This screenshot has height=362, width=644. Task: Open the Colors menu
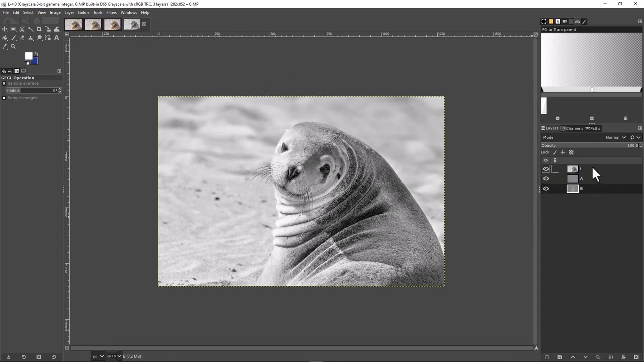click(x=84, y=12)
